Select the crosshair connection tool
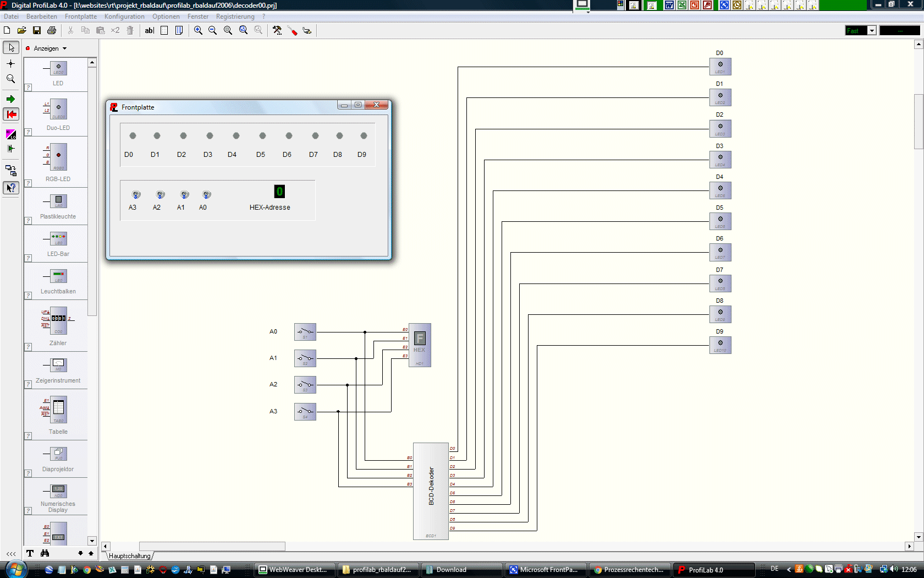This screenshot has width=924, height=578. (11, 63)
